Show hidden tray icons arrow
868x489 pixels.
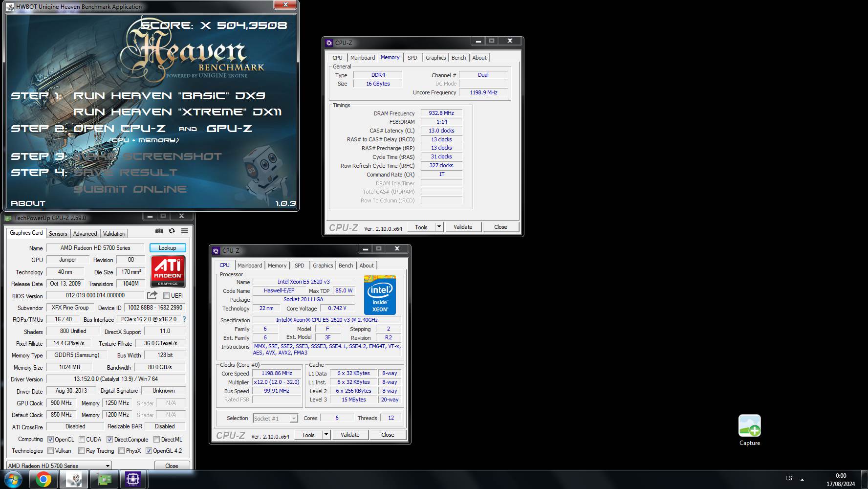point(802,479)
